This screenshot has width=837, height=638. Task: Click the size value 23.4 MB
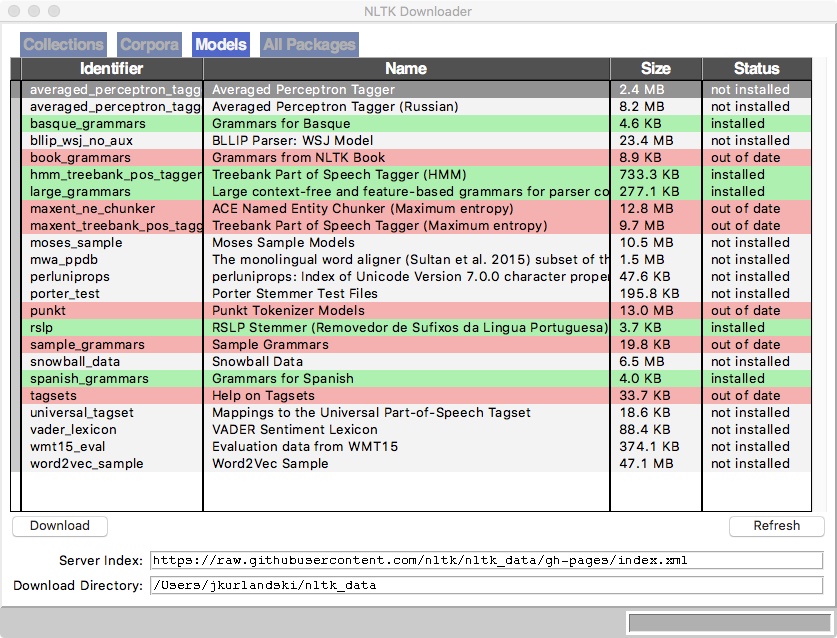(646, 141)
